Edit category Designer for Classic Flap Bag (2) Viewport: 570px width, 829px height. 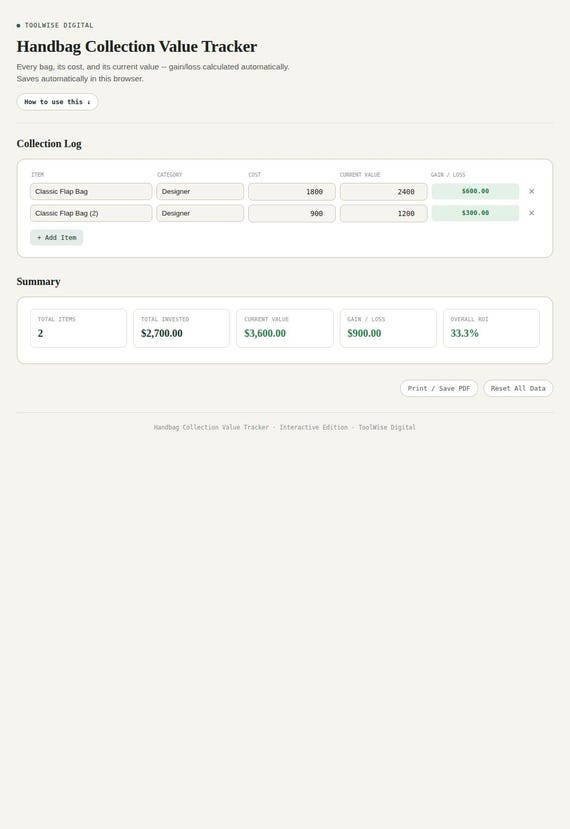coord(200,213)
